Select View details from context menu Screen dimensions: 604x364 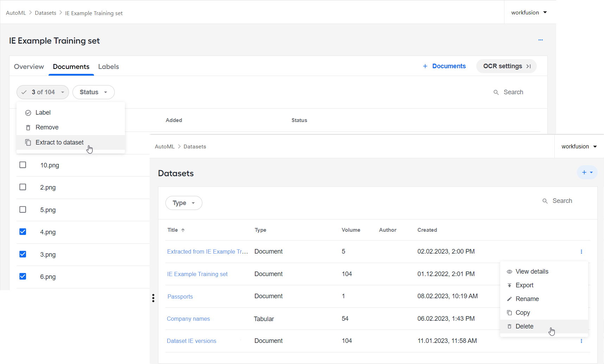tap(544, 272)
